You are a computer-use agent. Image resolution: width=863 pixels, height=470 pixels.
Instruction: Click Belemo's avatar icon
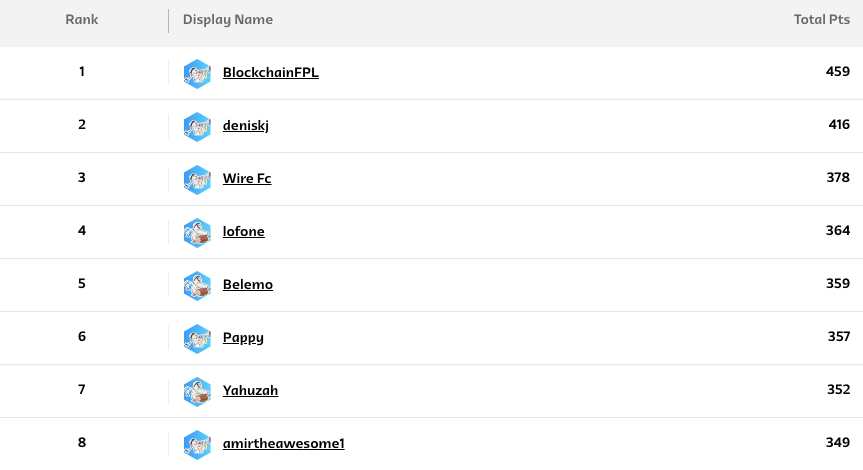pyautogui.click(x=197, y=286)
